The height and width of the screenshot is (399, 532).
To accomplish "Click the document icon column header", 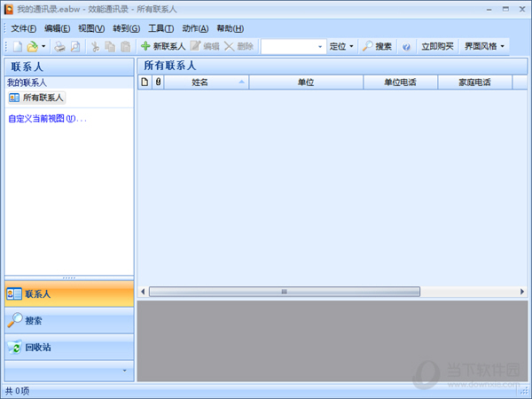I will 145,82.
